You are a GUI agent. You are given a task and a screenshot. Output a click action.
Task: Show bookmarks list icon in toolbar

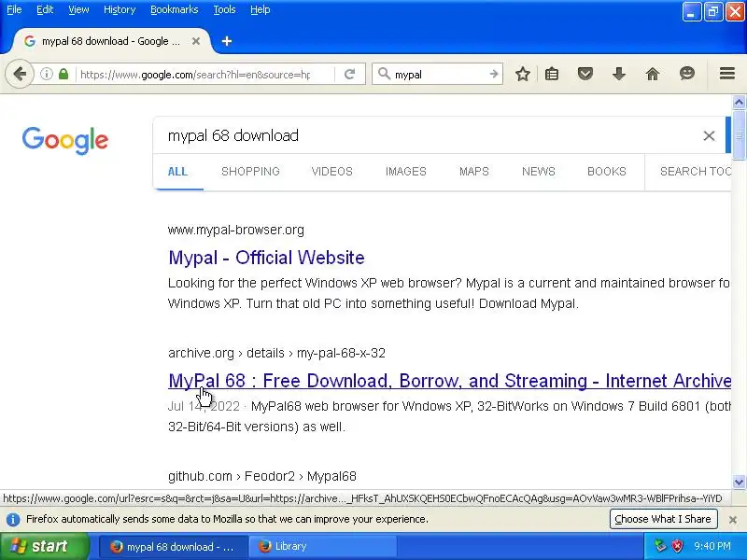(552, 74)
